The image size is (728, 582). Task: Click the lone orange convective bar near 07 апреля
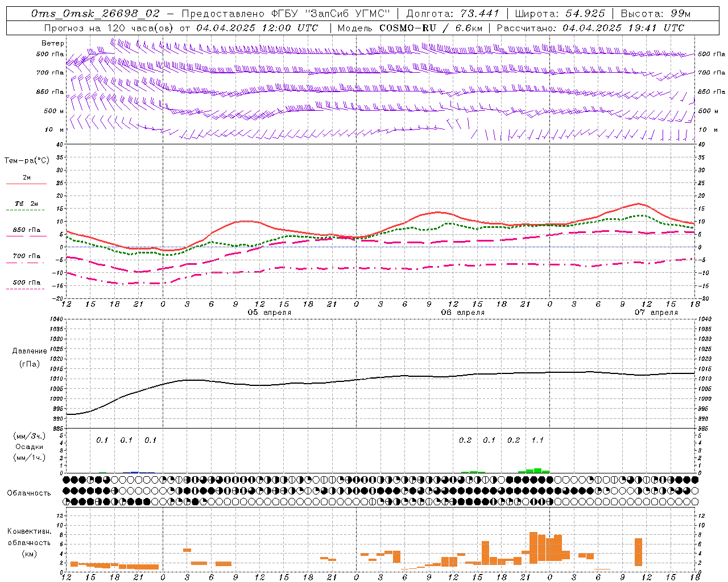(x=638, y=552)
